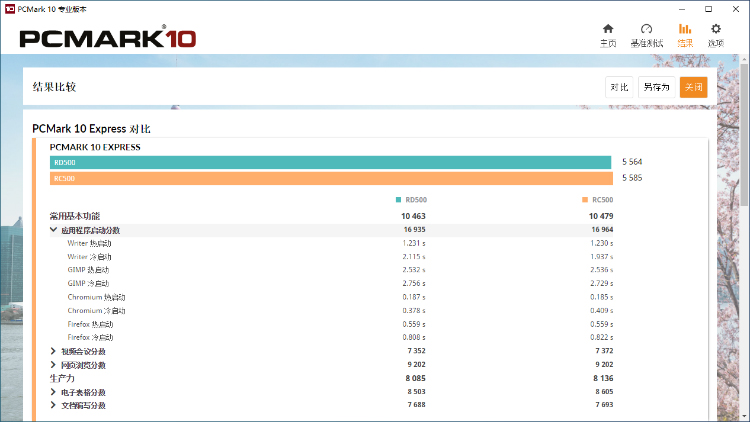The image size is (750, 422).
Task: Select the Firefox 热启动 row
Action: [331, 324]
